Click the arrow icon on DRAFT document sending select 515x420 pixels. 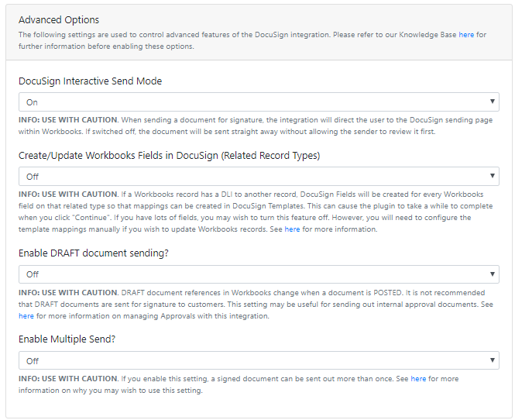pos(492,274)
